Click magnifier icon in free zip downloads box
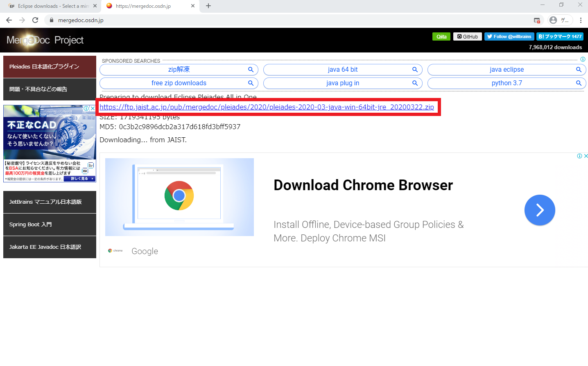The height and width of the screenshot is (366, 588). point(251,83)
